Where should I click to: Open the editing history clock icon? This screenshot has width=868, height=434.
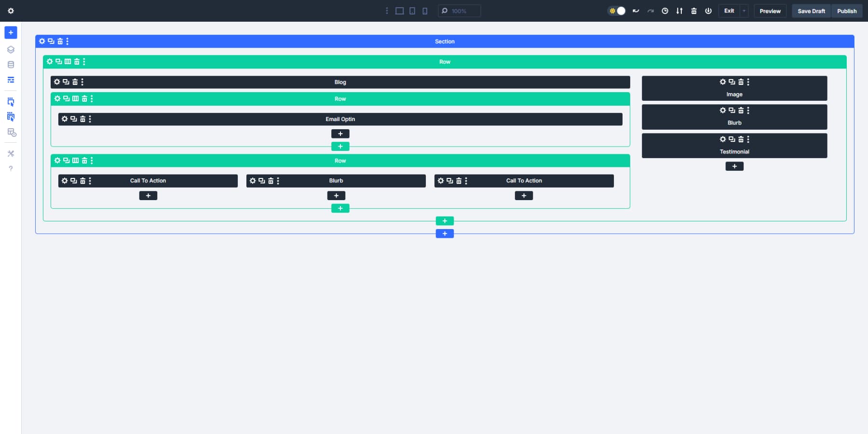click(x=665, y=10)
